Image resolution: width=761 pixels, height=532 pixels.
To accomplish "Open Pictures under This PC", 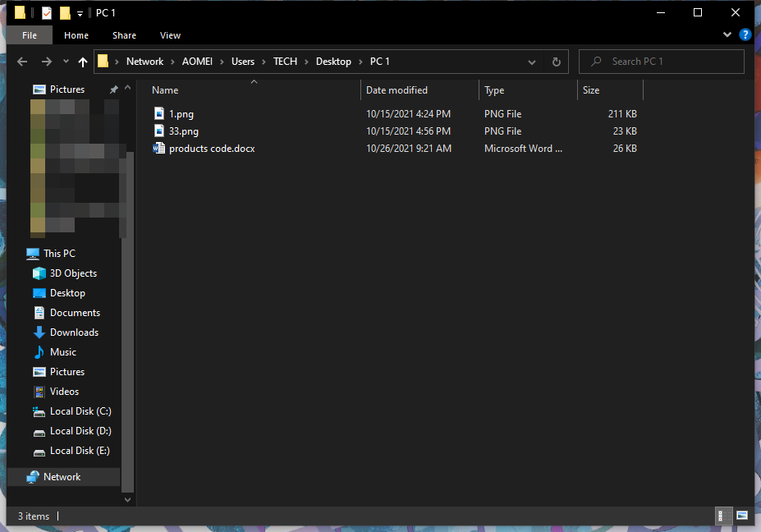I will coord(67,372).
